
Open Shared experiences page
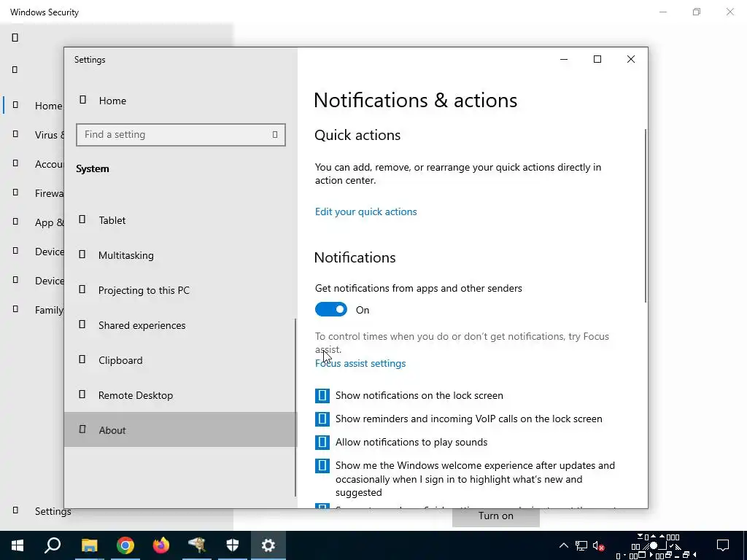[180, 325]
